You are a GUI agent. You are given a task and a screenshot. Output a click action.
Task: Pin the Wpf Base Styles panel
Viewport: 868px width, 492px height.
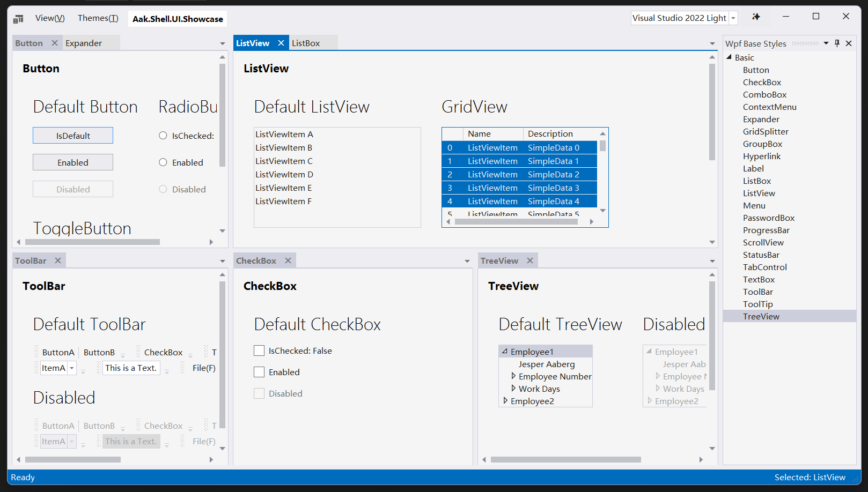click(837, 43)
